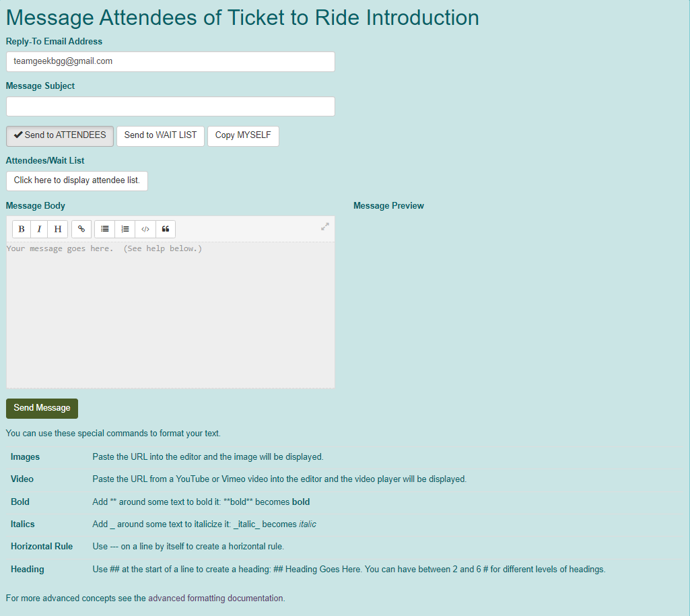This screenshot has width=690, height=616.
Task: Click the Attendees/Wait List label
Action: (45, 161)
